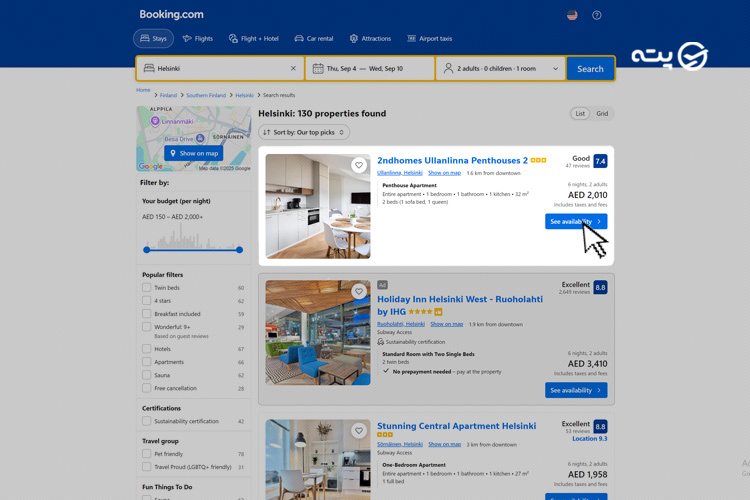Save 2ndhomes Ullanlinna Penthouses with heart icon
The width and height of the screenshot is (750, 500).
358,165
